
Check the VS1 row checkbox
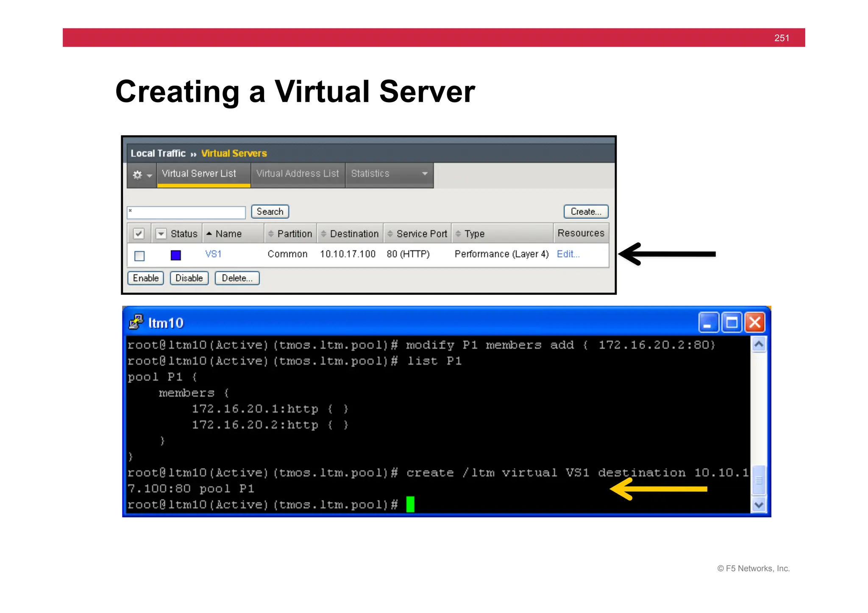tap(139, 256)
